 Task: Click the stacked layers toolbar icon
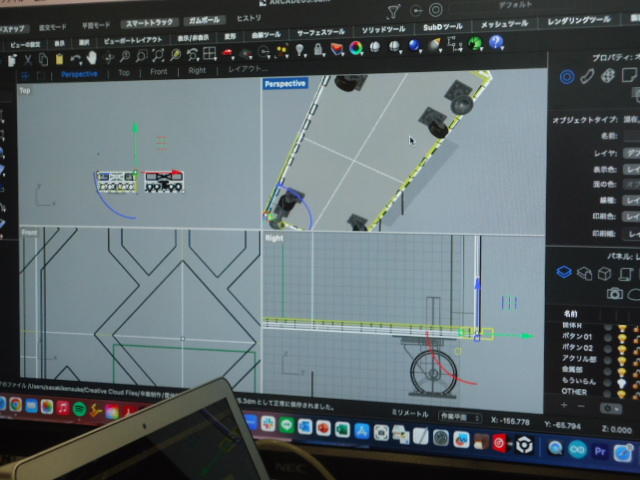(x=337, y=49)
